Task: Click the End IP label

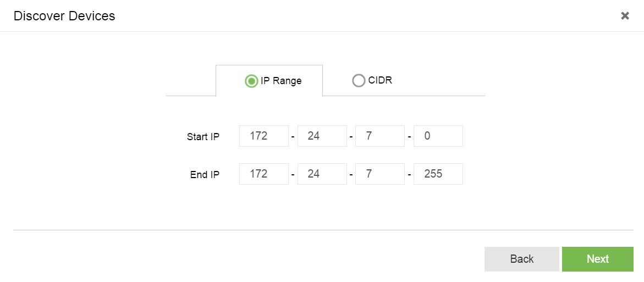Action: [x=205, y=175]
